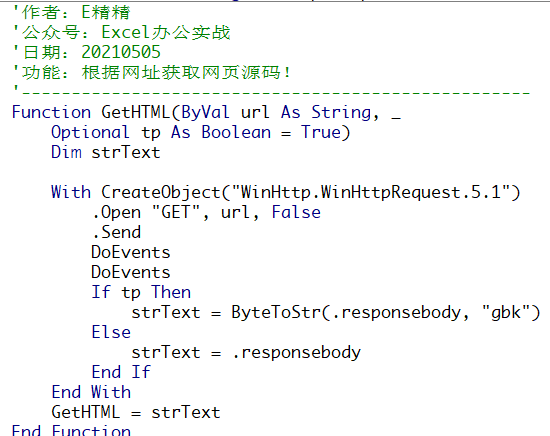Click the .Open "GET" statement
Image resolution: width=550 pixels, height=436 pixels.
pos(206,213)
